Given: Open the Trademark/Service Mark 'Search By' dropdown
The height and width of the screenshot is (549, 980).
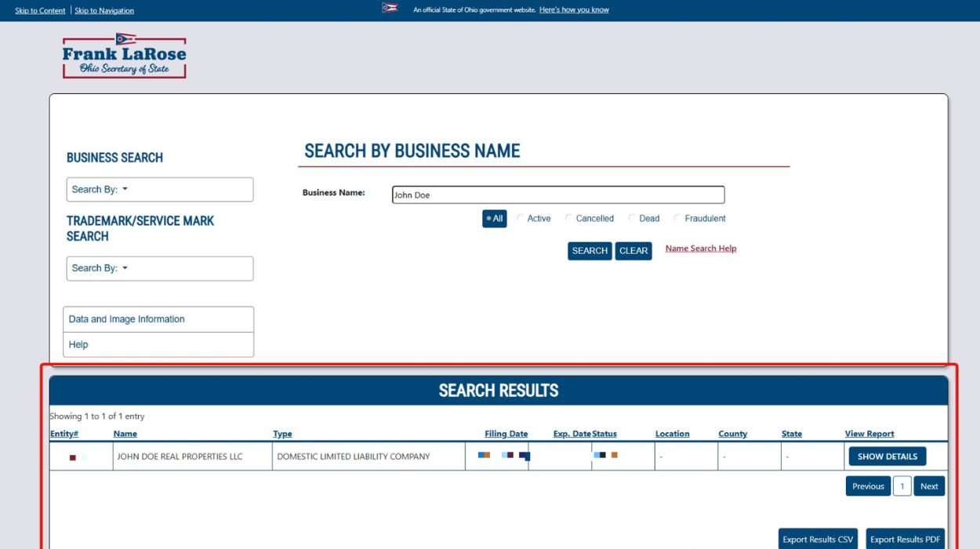Looking at the screenshot, I should [x=160, y=268].
